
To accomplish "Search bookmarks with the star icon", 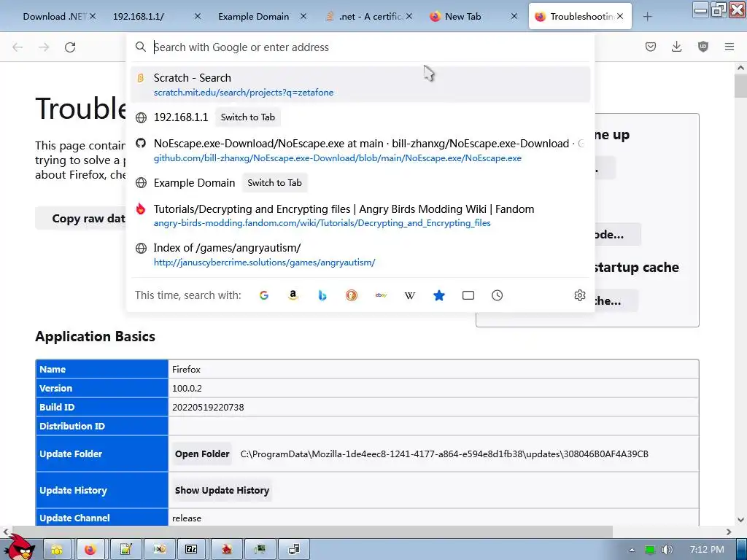I will 438,295.
